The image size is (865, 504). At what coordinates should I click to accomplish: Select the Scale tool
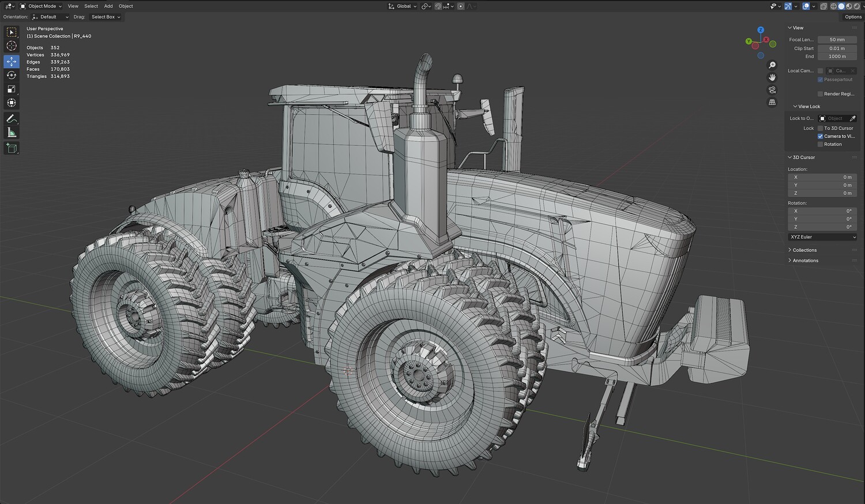coord(12,89)
